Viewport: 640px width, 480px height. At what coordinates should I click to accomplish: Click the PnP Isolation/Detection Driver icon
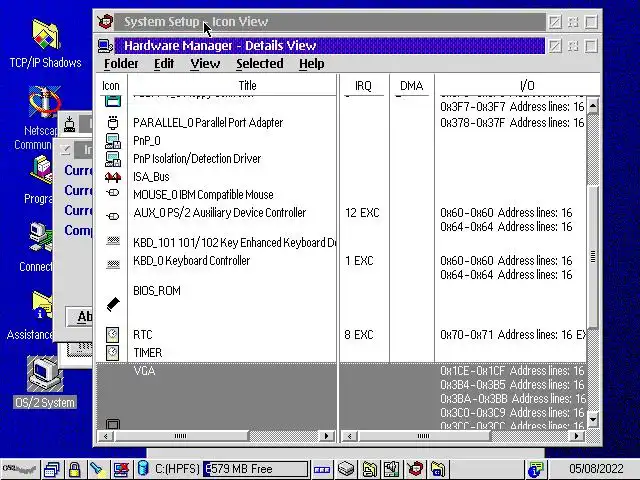tap(113, 159)
